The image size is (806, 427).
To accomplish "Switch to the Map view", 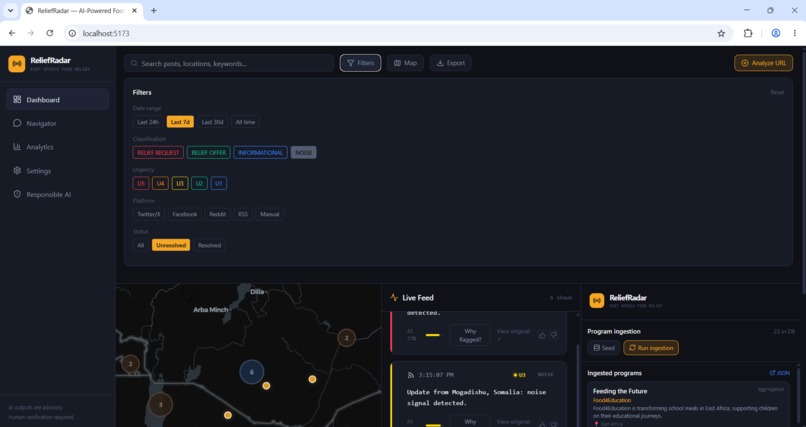I will (x=406, y=63).
